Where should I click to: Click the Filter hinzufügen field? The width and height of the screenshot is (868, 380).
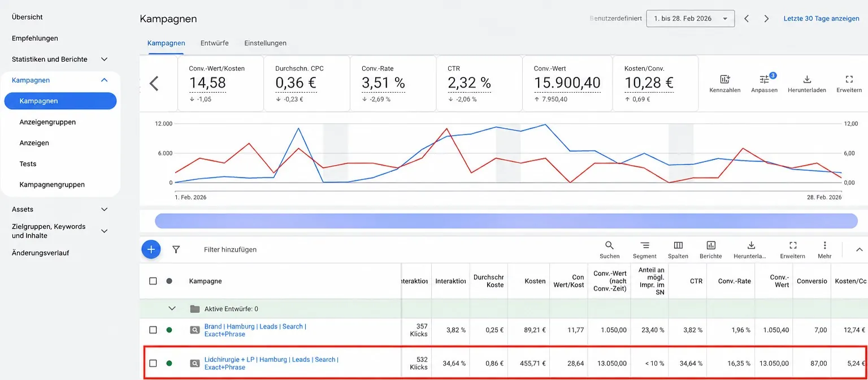click(230, 249)
